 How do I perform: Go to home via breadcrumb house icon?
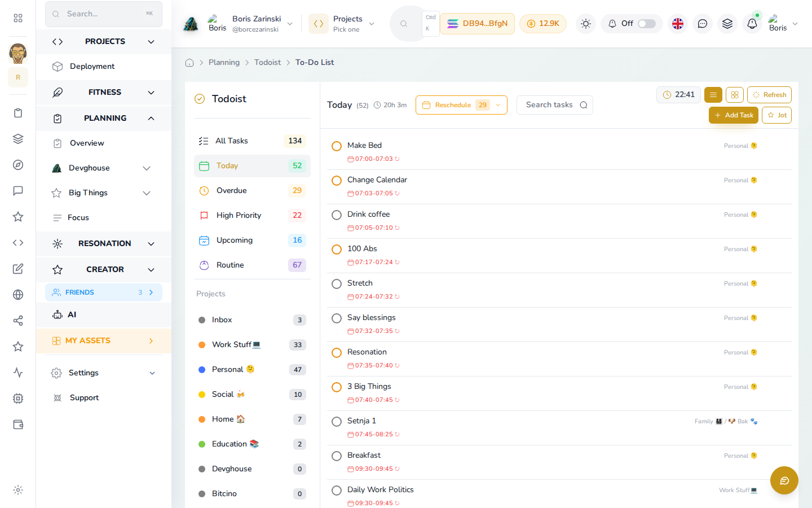pos(189,63)
